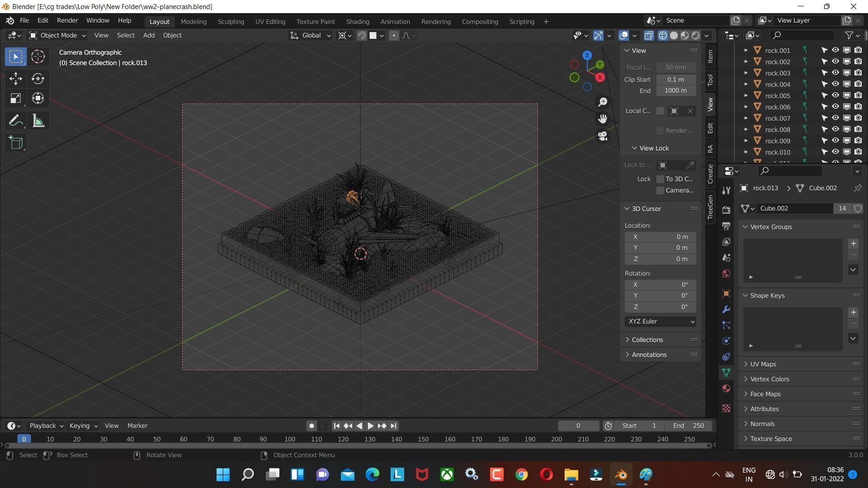Play the animation in the timeline
The width and height of the screenshot is (868, 488).
coord(370,426)
